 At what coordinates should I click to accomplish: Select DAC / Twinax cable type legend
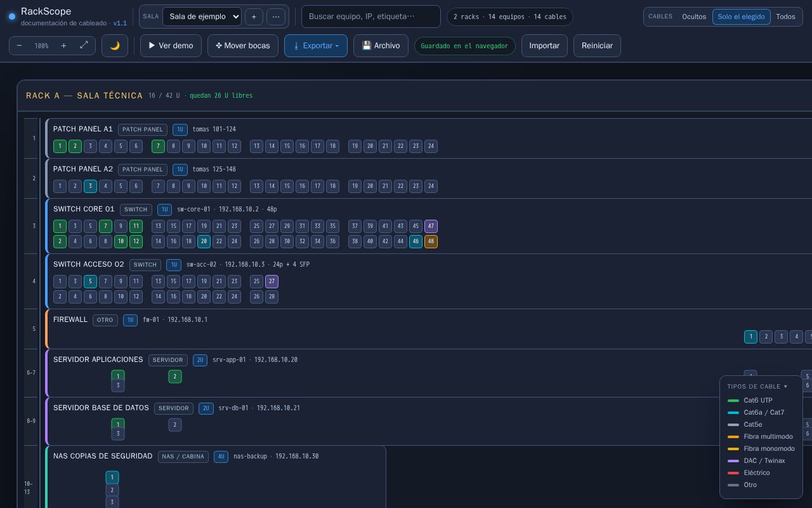756,460
